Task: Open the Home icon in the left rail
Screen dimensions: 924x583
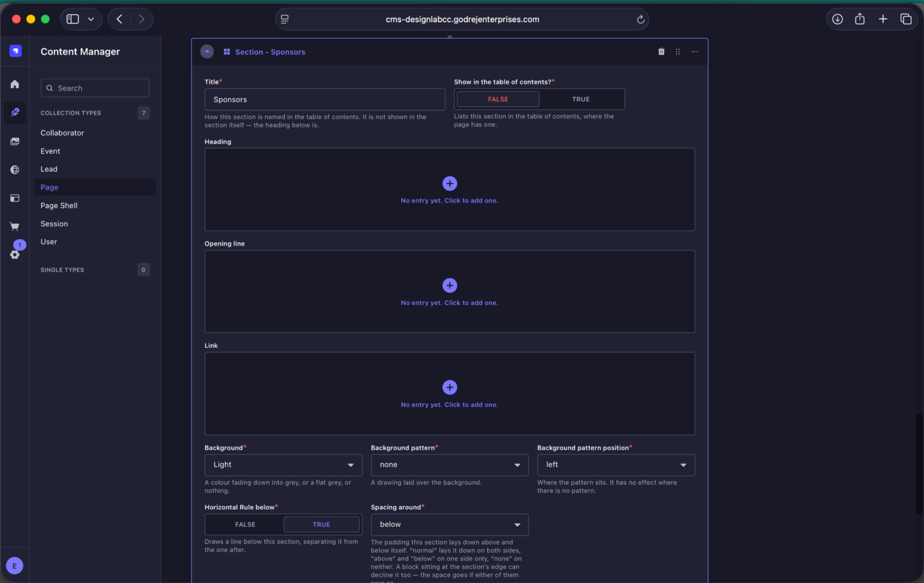Action: coord(15,84)
